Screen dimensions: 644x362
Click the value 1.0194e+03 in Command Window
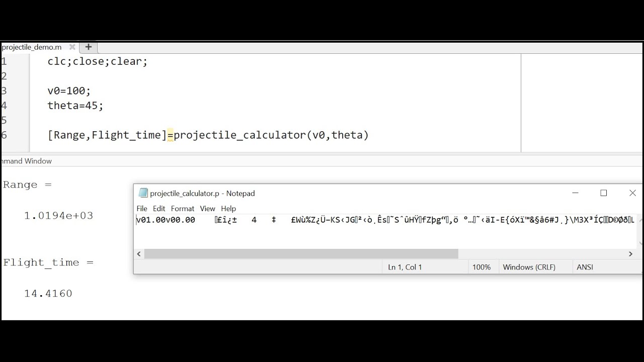click(x=58, y=216)
